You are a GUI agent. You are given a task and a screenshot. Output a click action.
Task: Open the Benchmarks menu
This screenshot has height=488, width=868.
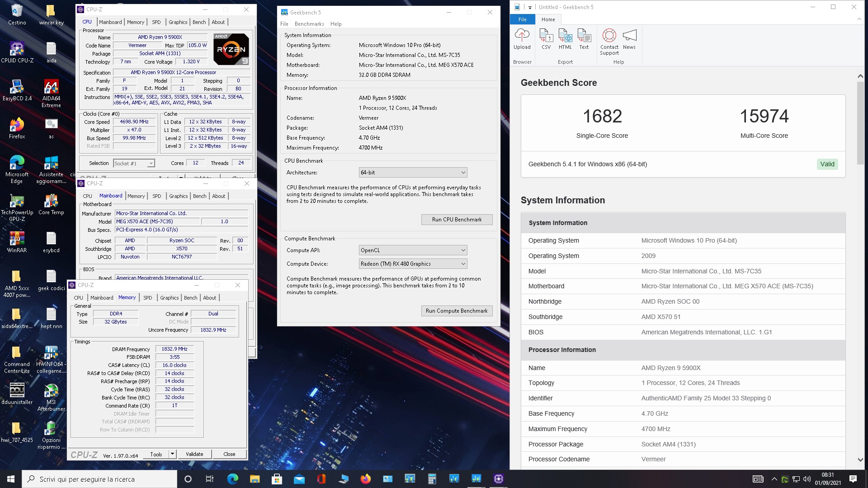309,24
